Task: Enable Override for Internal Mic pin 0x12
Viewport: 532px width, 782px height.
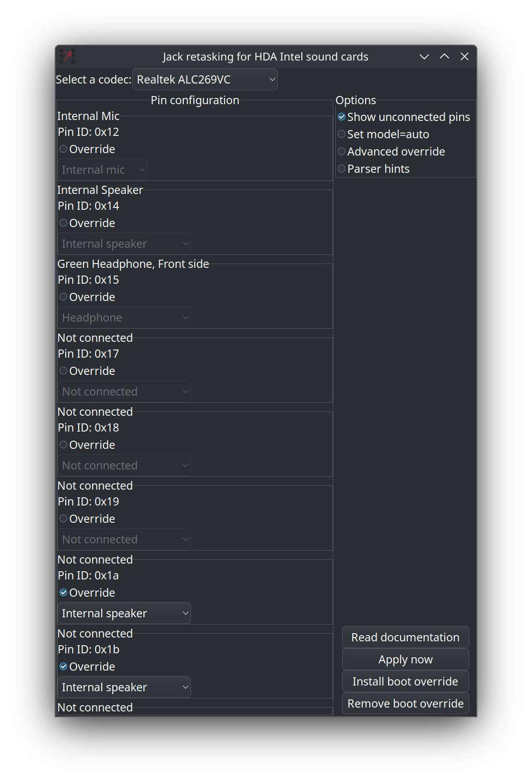Action: (63, 149)
